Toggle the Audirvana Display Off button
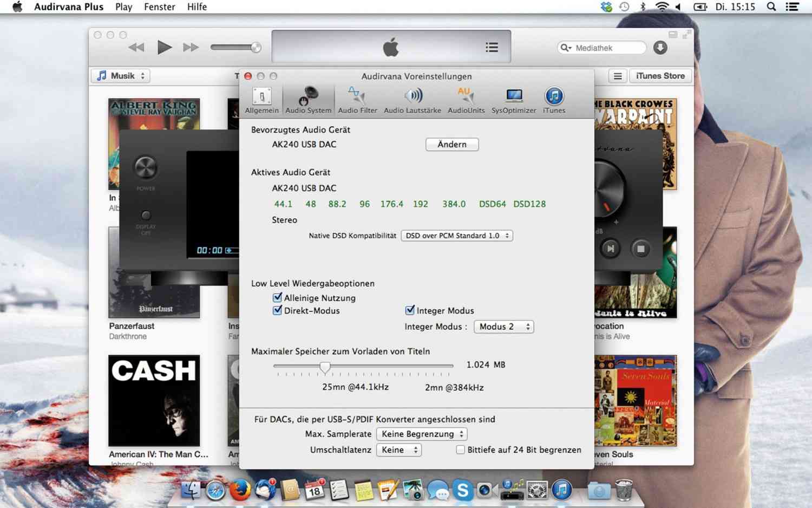Image resolution: width=812 pixels, height=508 pixels. 146,215
